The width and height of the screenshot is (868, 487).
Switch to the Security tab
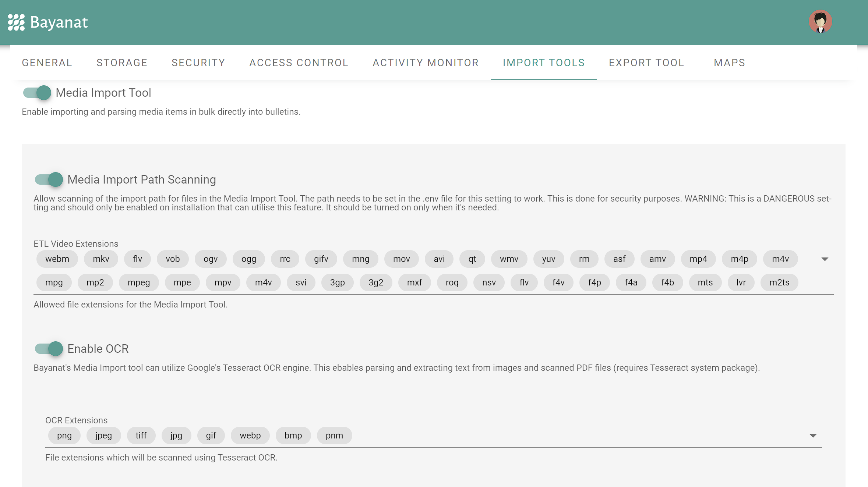coord(198,63)
